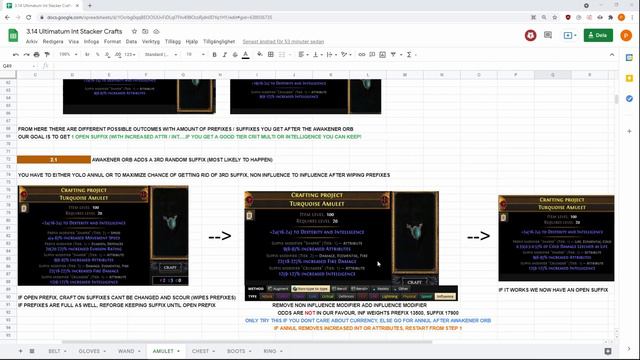The width and height of the screenshot is (640, 360).
Task: Insert a chart from toolbar
Action: pyautogui.click(x=382, y=54)
